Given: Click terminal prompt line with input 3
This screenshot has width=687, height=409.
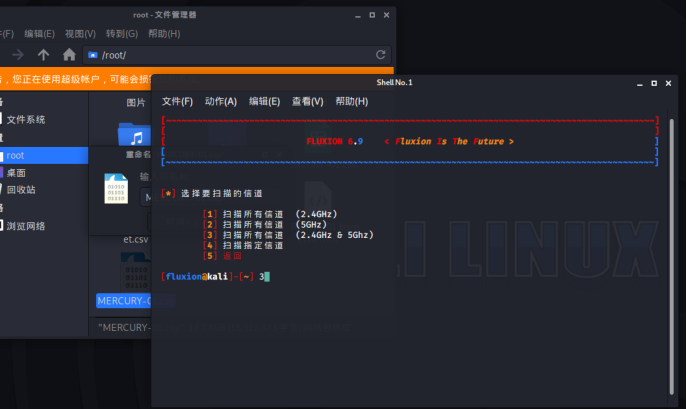Looking at the screenshot, I should (x=216, y=277).
